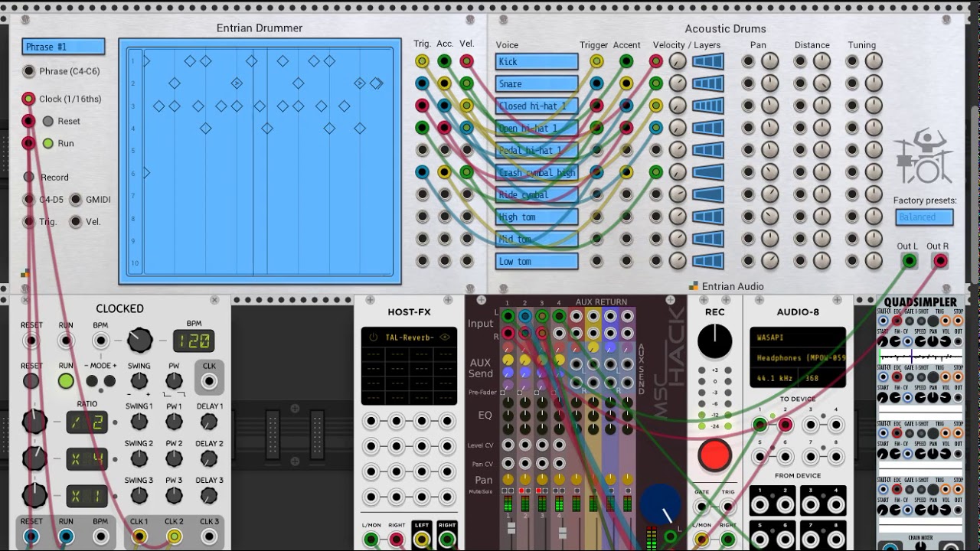Click the 120 BPM display
Viewport: 980px width, 551px height.
(194, 341)
